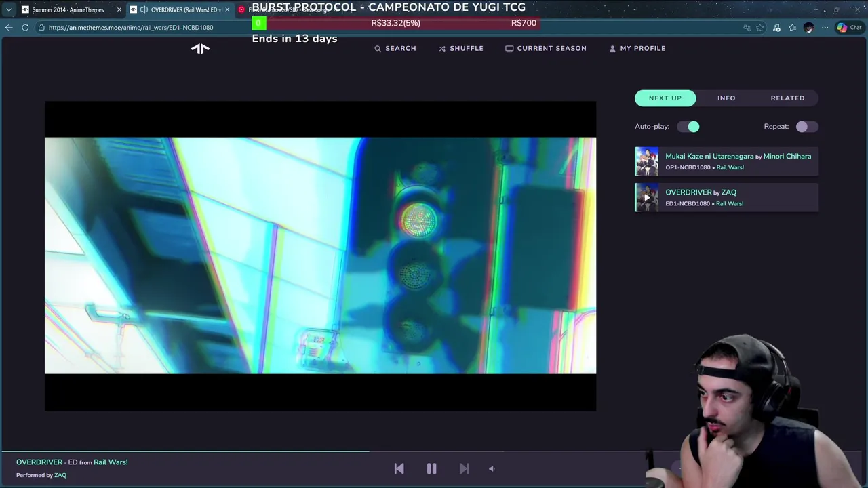Click the translate page icon in the address bar

[x=747, y=28]
